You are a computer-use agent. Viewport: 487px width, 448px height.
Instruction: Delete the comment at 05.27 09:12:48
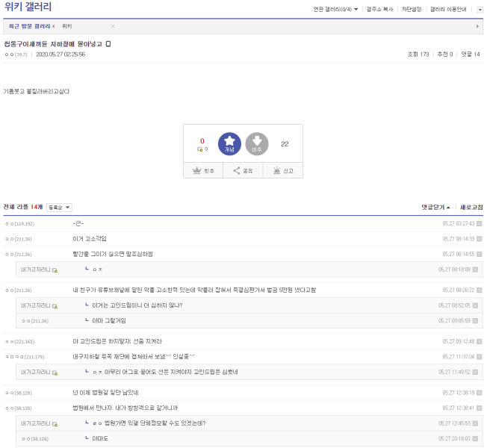tap(480, 341)
